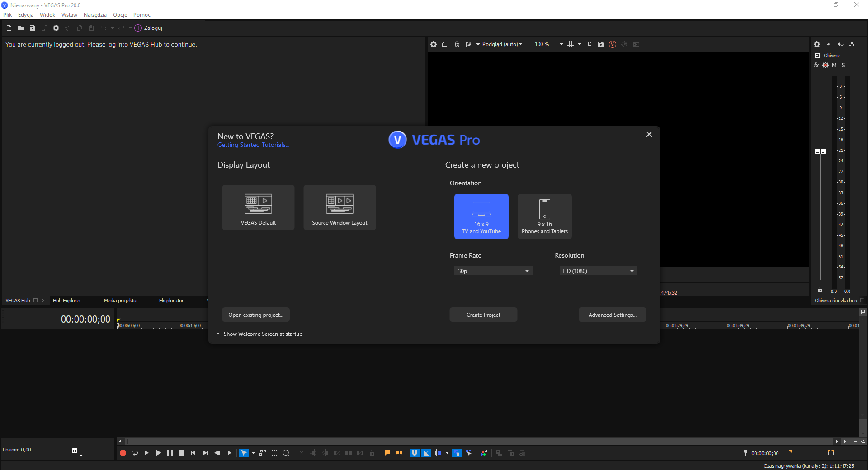
Task: Open master FX in Główne bus
Action: pyautogui.click(x=816, y=65)
